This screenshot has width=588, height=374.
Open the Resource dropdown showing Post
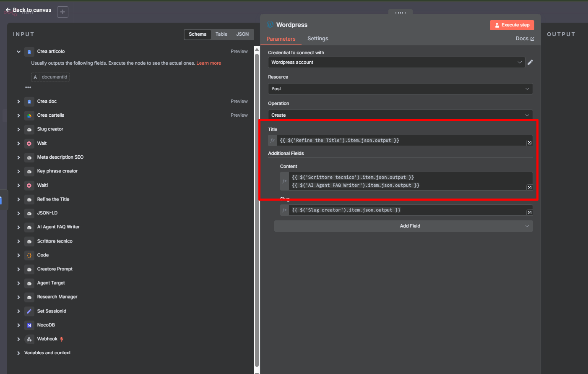tap(400, 89)
